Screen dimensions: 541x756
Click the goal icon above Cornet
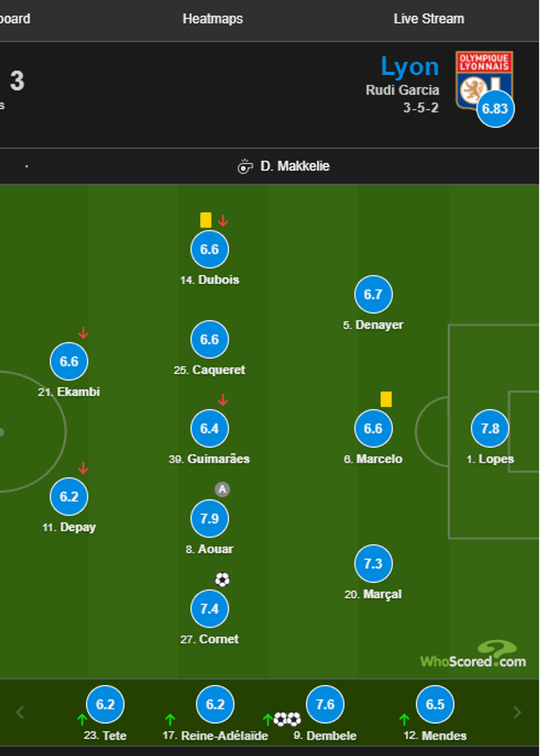pyautogui.click(x=222, y=579)
